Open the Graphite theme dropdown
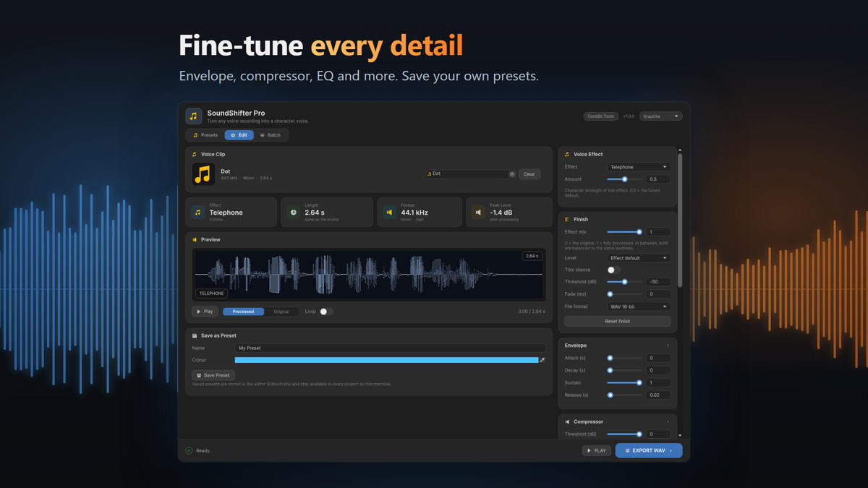Viewport: 868px width, 488px height. pos(661,116)
